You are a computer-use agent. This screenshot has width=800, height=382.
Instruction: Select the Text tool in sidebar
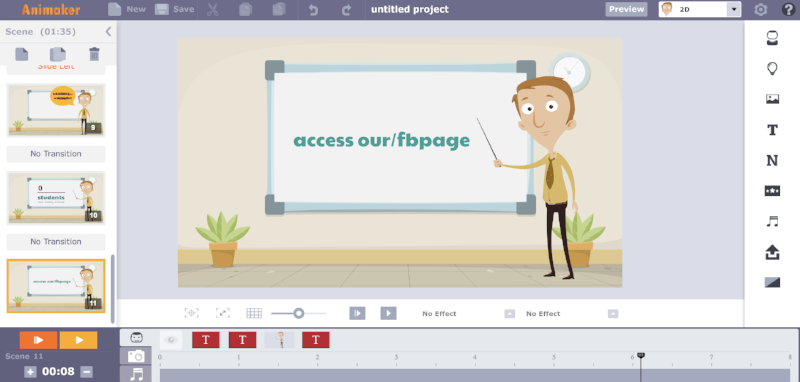click(772, 130)
